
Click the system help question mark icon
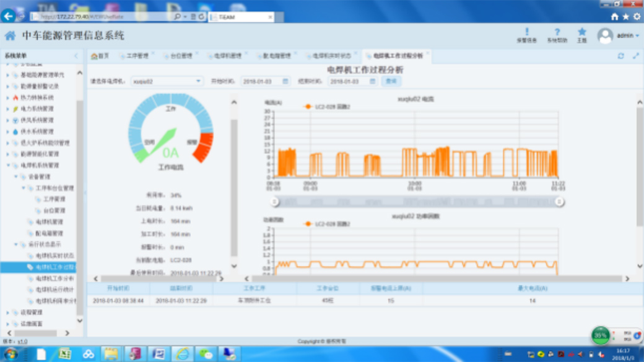click(557, 33)
